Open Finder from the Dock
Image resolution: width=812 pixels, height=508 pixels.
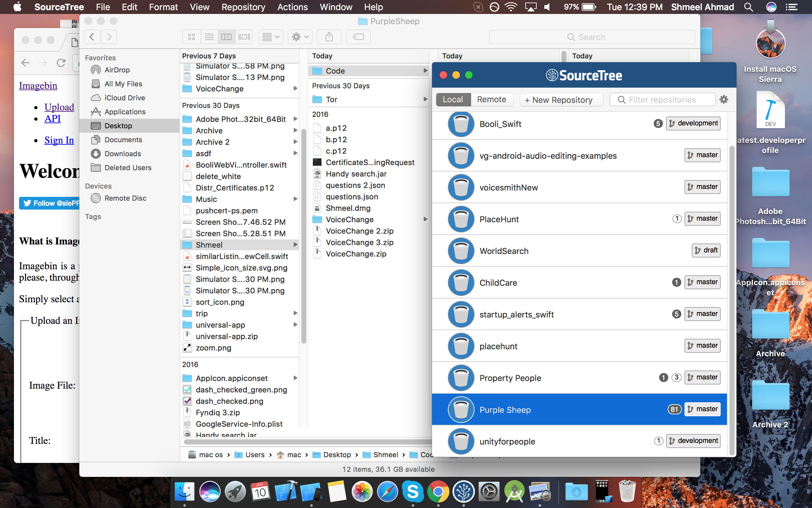pyautogui.click(x=184, y=491)
